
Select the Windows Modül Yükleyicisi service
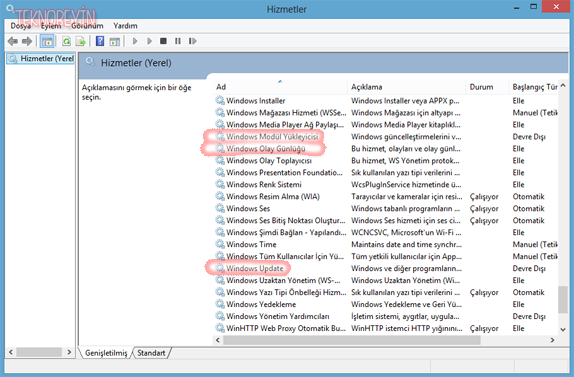[x=272, y=137]
